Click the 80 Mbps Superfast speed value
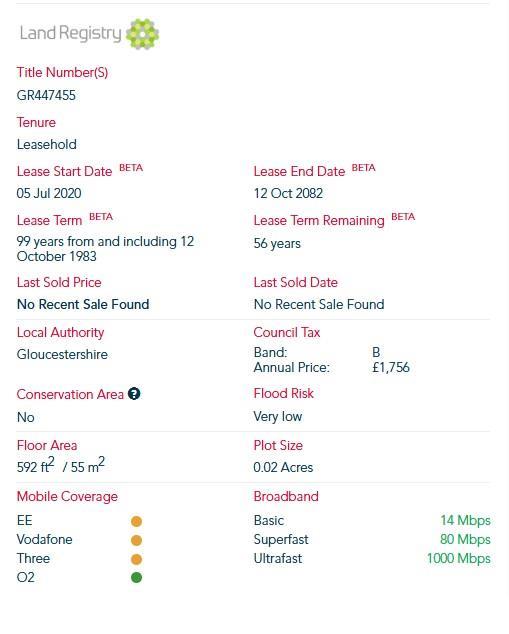 pos(465,539)
